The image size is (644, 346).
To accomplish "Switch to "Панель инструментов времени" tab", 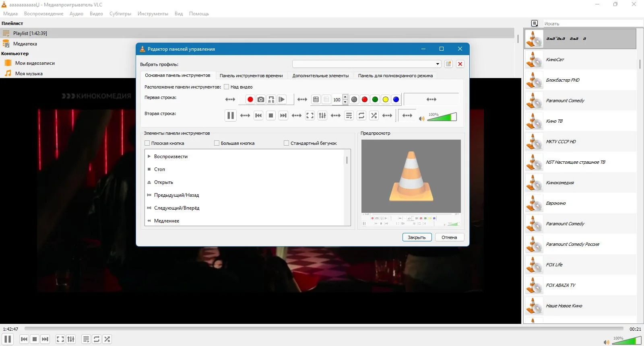I will [251, 76].
